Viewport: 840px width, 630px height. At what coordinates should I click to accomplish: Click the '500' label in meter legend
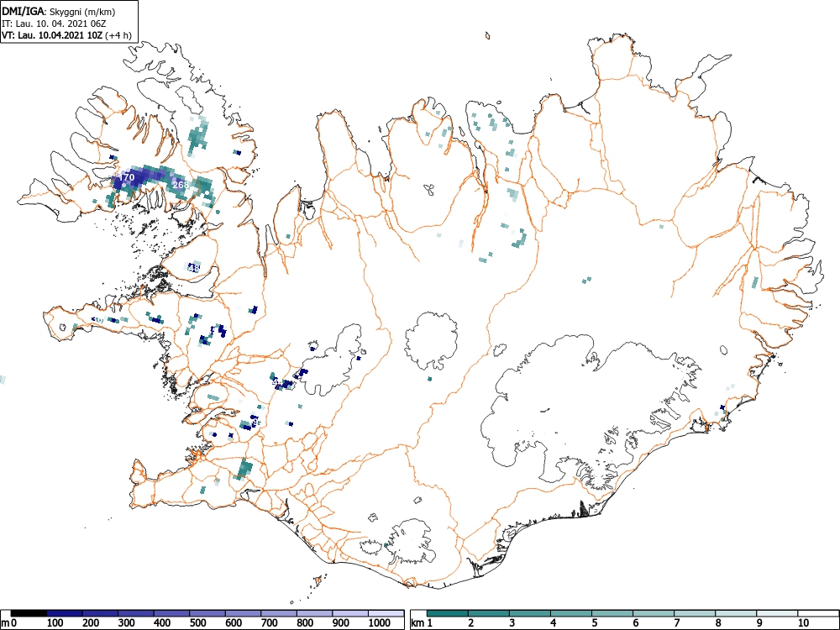(198, 623)
